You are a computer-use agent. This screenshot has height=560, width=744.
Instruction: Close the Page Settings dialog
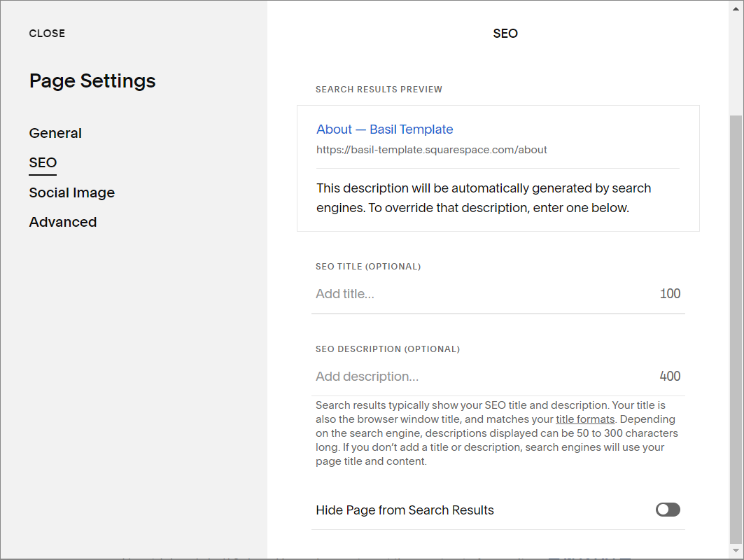coord(47,34)
